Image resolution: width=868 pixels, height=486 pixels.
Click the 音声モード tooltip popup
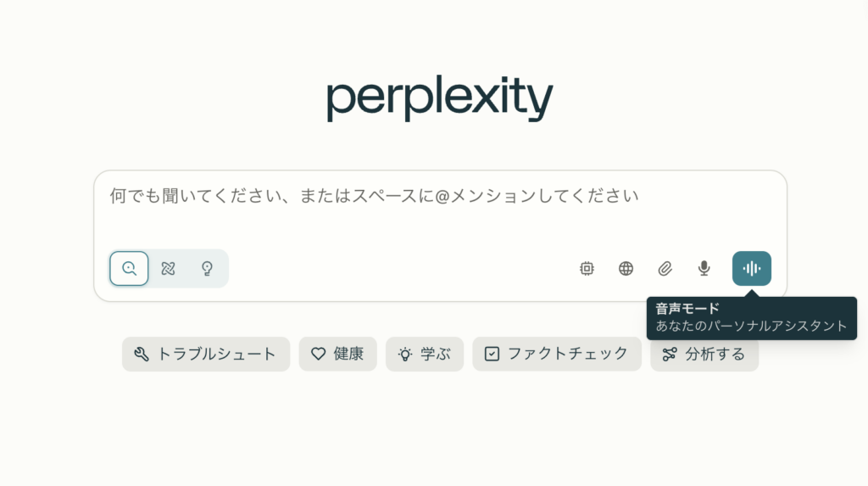click(x=752, y=318)
